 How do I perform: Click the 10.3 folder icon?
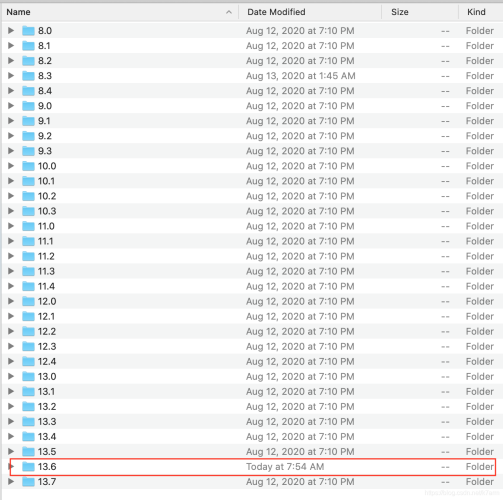(x=28, y=211)
